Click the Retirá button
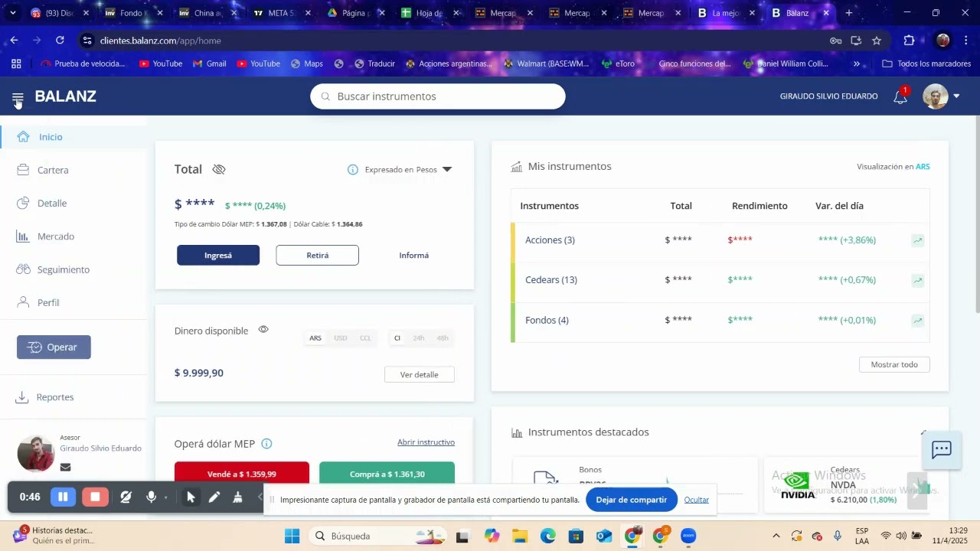 (317, 256)
